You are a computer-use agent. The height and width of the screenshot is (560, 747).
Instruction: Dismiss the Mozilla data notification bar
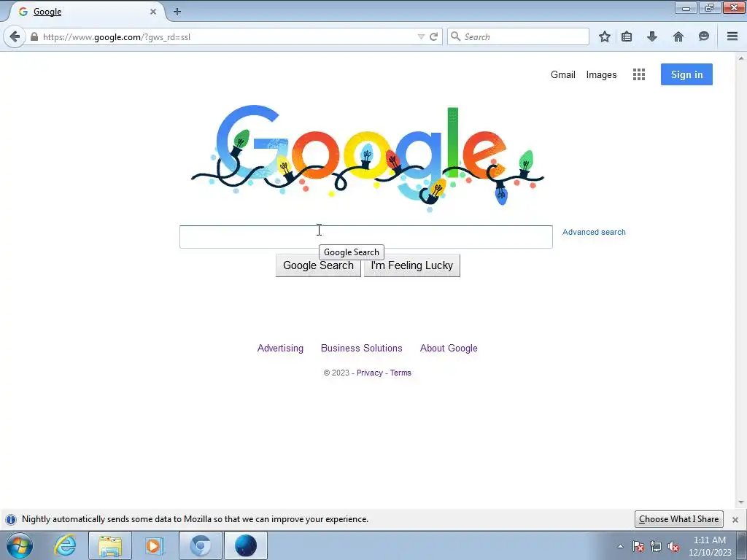point(735,519)
